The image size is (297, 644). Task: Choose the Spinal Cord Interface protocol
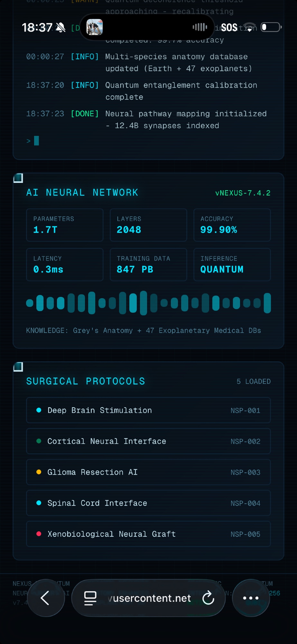click(x=148, y=503)
